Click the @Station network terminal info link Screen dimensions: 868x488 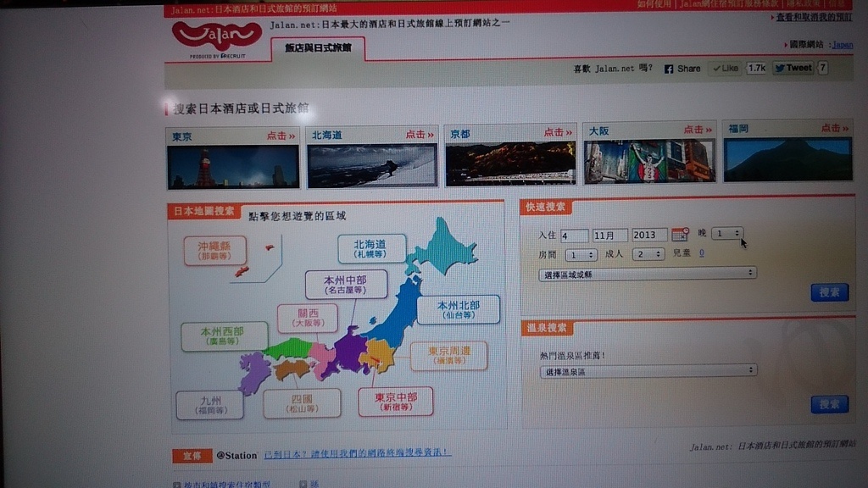click(x=357, y=453)
